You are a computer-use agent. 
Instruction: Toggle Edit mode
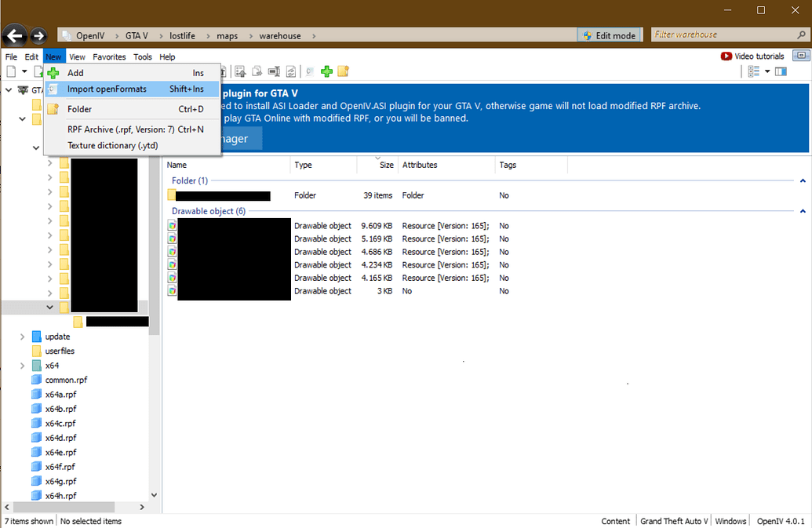(608, 35)
